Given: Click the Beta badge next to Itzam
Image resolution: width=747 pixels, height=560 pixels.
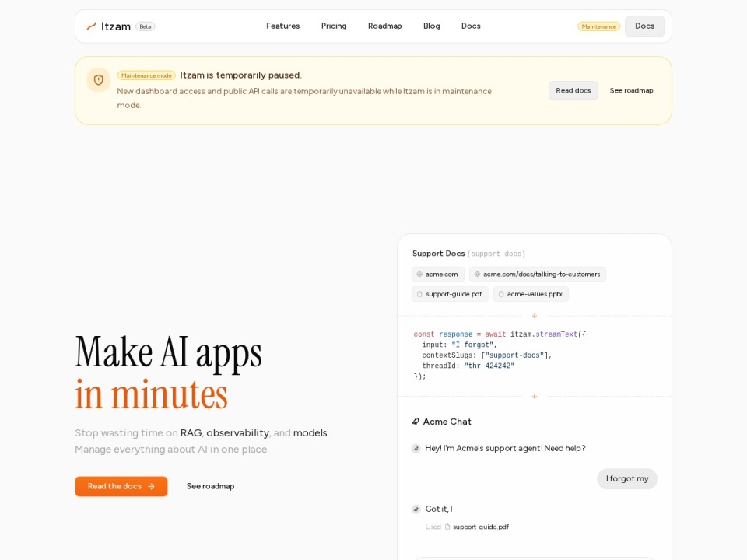Looking at the screenshot, I should pyautogui.click(x=146, y=26).
